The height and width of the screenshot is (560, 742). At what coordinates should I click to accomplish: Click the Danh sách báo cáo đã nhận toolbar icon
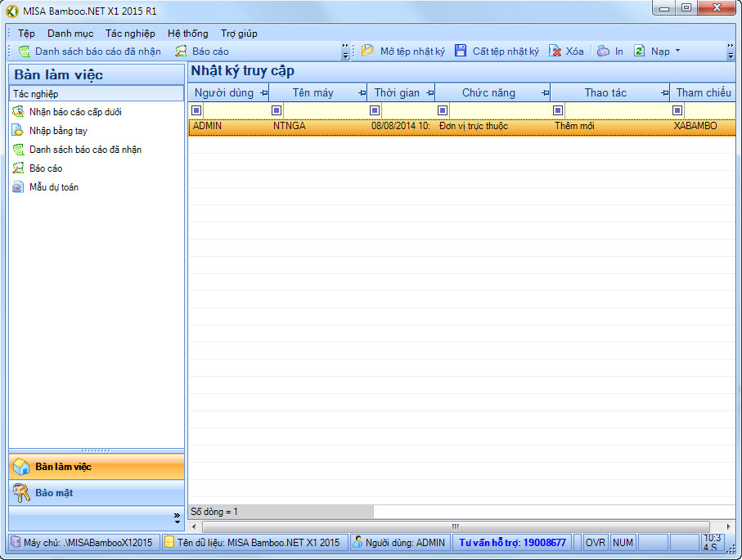(x=25, y=51)
